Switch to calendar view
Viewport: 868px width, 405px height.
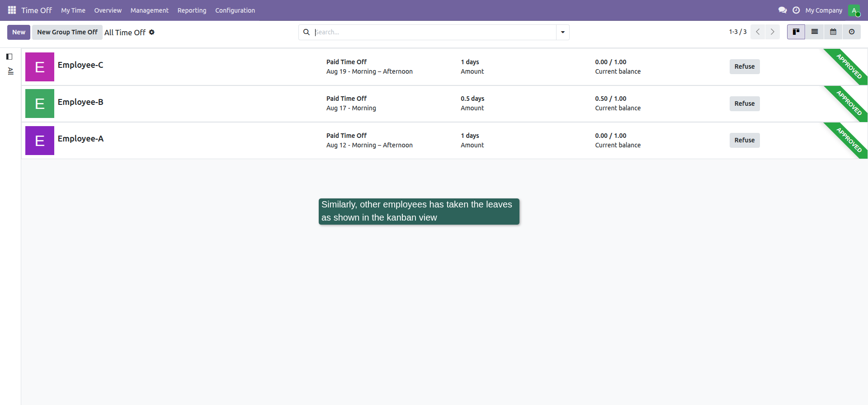click(833, 32)
